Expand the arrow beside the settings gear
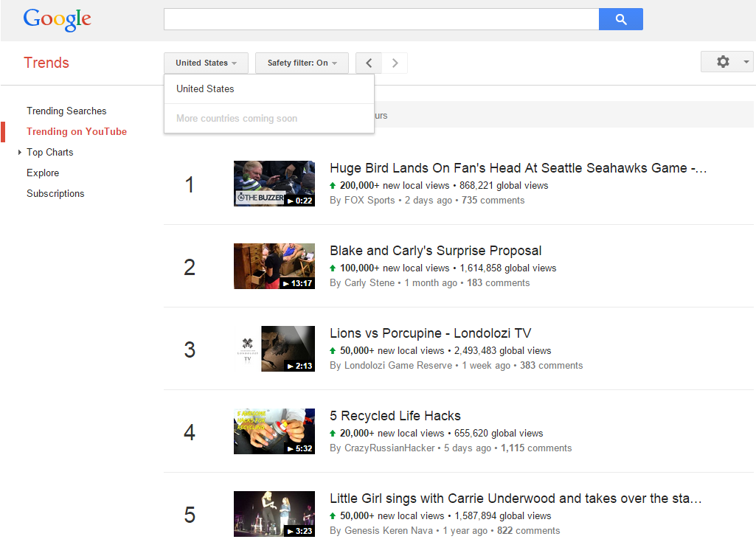The image size is (756, 542). [746, 62]
